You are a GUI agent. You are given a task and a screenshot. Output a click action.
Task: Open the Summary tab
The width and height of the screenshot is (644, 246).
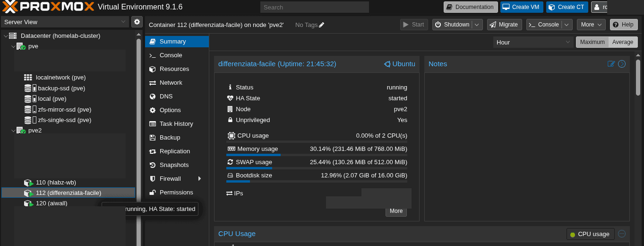(x=177, y=42)
